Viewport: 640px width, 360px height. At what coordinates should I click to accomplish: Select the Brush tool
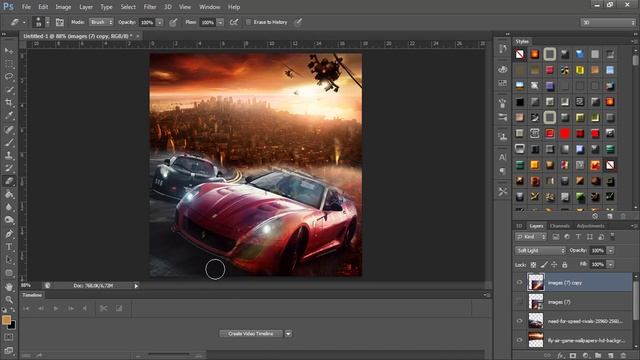[x=9, y=142]
